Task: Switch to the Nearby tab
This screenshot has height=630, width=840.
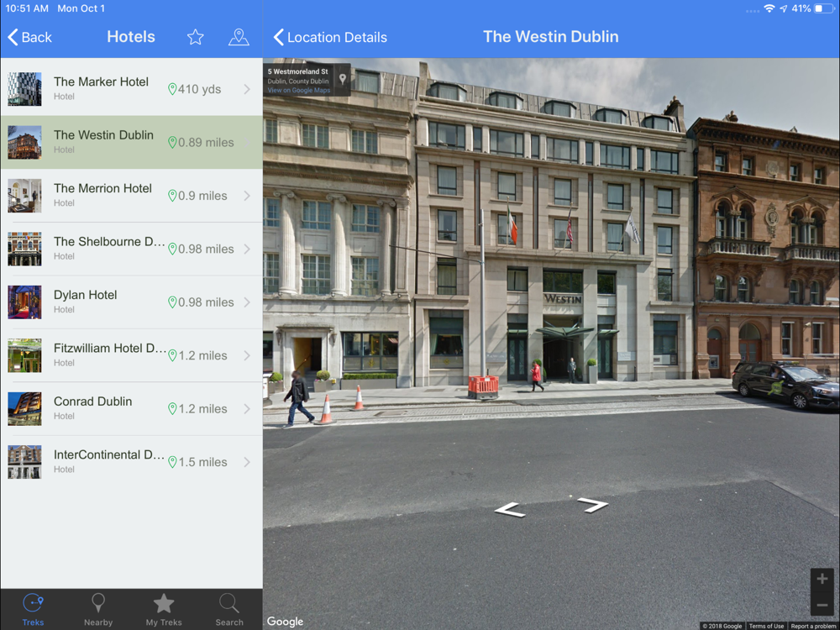Action: pos(98,609)
